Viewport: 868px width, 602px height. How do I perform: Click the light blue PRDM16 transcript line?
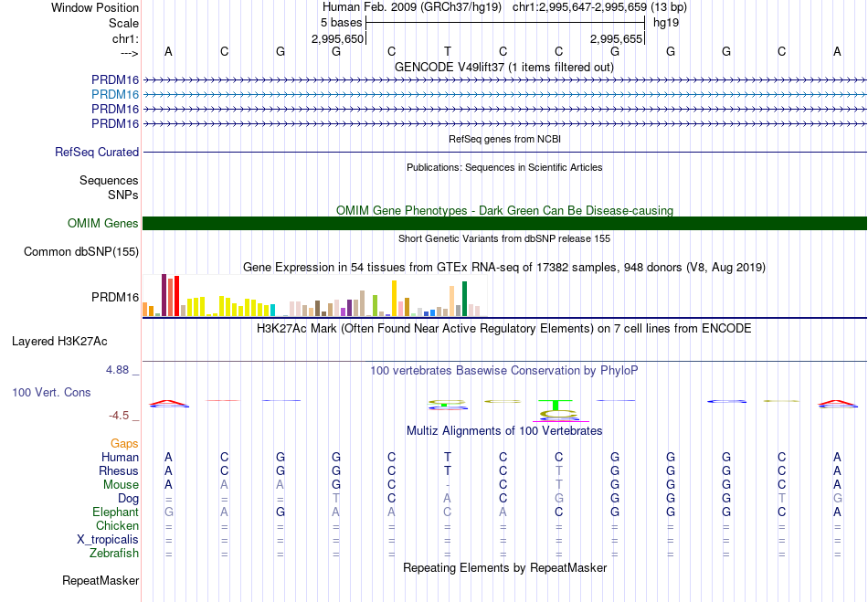pos(504,95)
